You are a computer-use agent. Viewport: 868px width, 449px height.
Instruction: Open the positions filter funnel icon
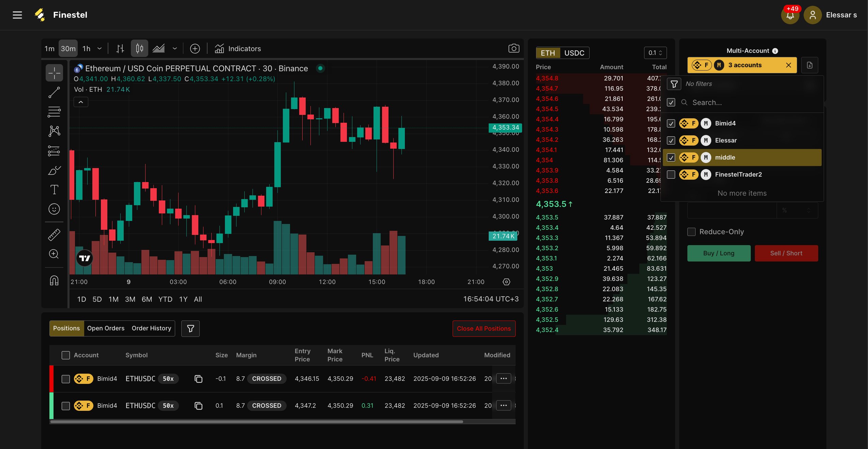pos(191,328)
